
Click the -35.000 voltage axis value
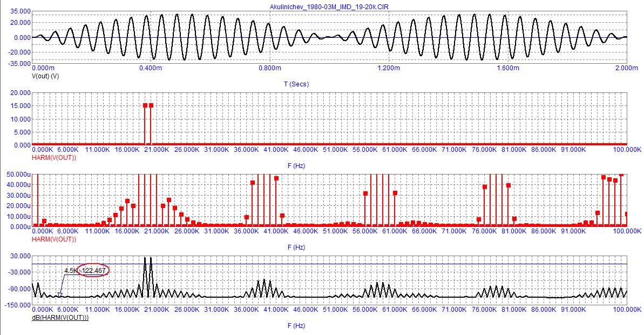point(19,64)
